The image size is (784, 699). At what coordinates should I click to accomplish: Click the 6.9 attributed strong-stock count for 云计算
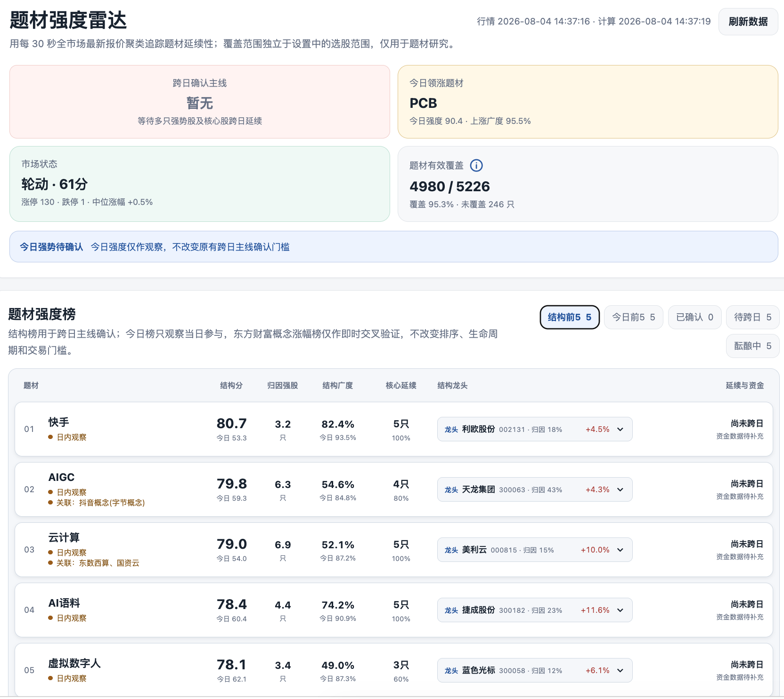[283, 545]
